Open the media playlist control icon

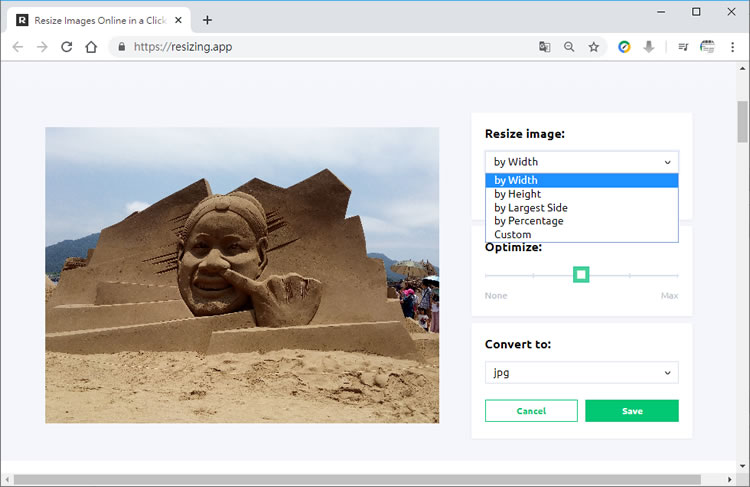click(x=683, y=46)
